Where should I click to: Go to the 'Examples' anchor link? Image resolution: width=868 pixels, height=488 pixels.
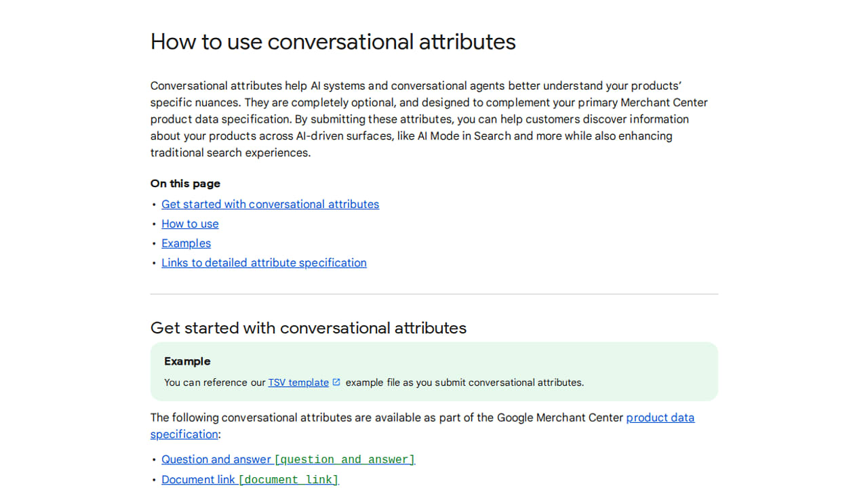tap(186, 243)
